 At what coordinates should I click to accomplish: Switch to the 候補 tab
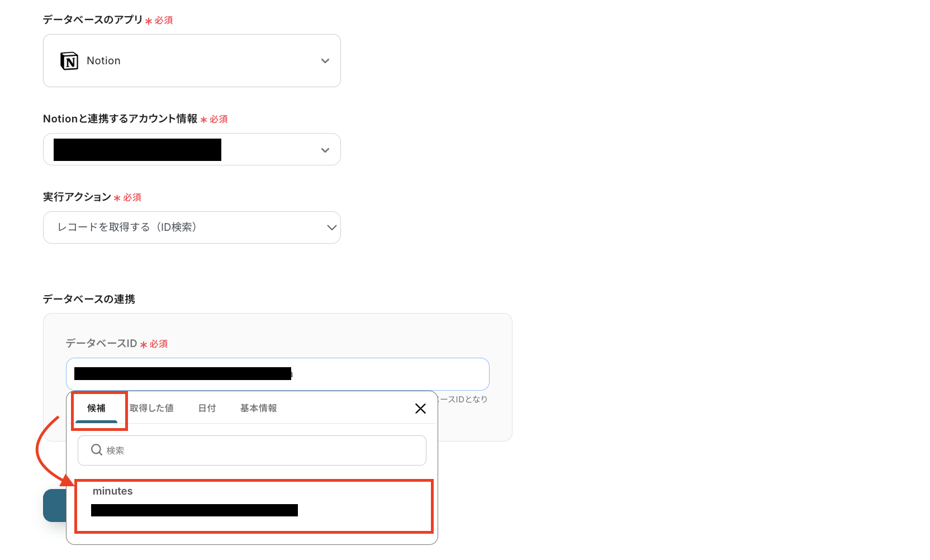96,409
